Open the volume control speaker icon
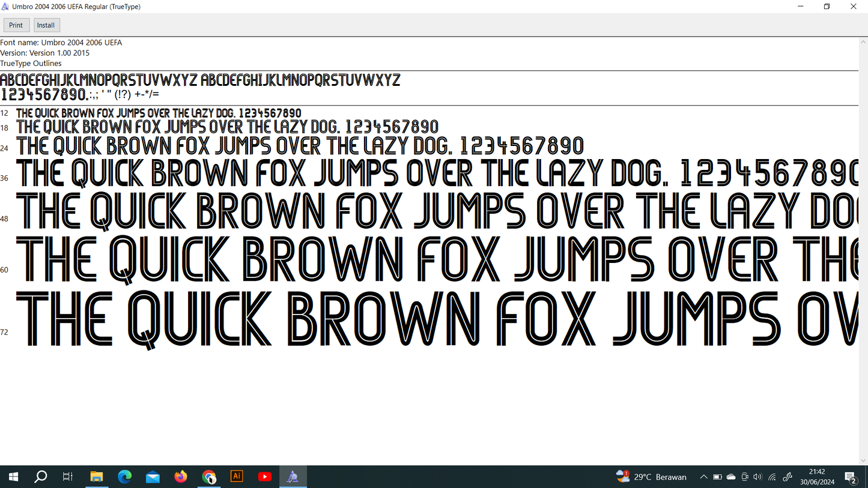The height and width of the screenshot is (488, 868). coord(757,477)
